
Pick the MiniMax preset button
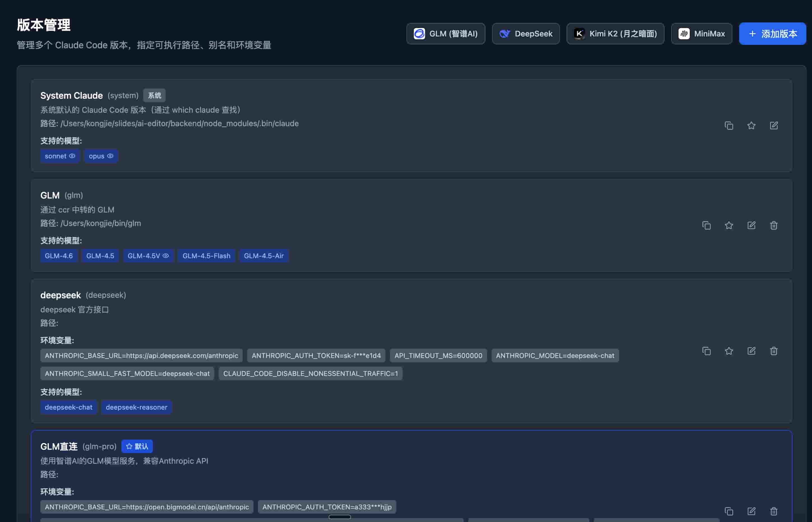[701, 34]
